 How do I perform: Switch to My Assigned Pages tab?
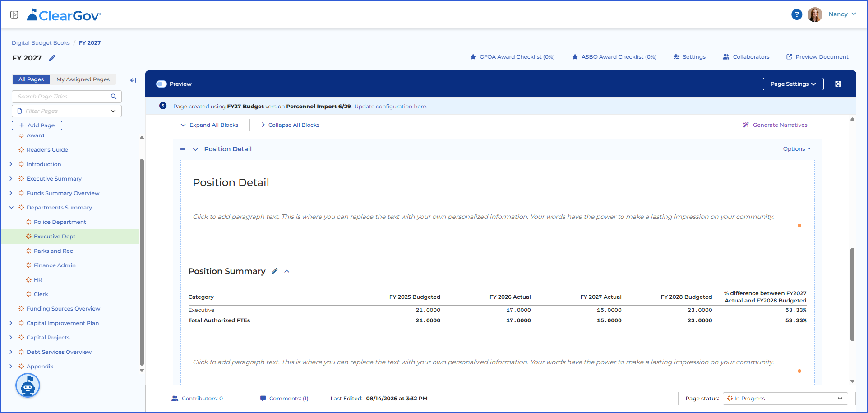(83, 79)
